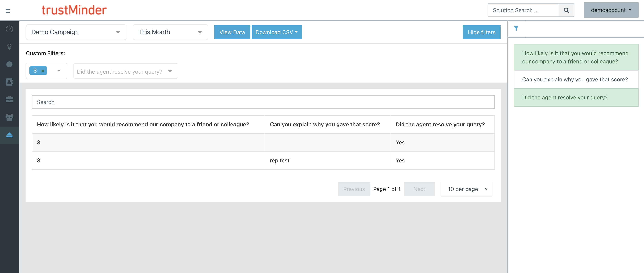Toggle the agent resolve query column
The width and height of the screenshot is (644, 273).
(576, 97)
